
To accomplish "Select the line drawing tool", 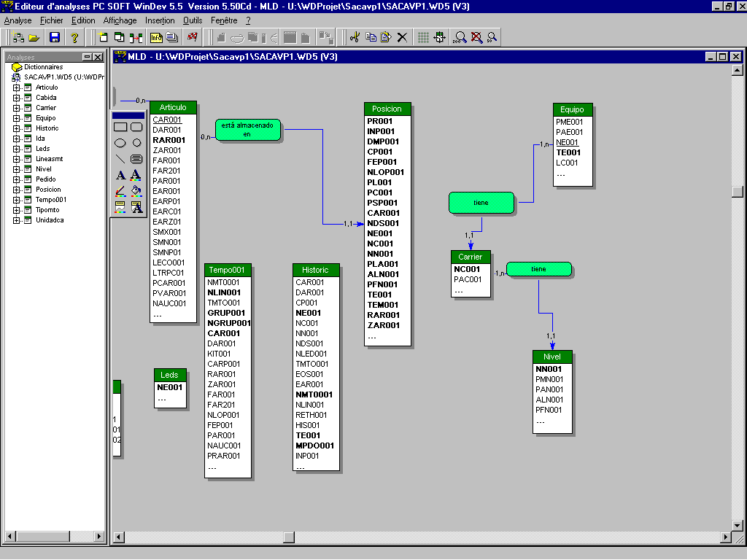I will pos(120,159).
